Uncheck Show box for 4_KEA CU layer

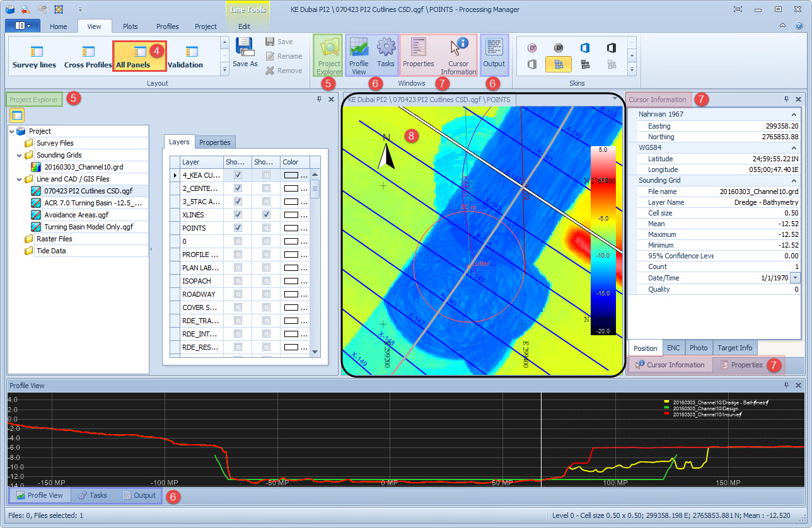pyautogui.click(x=238, y=175)
